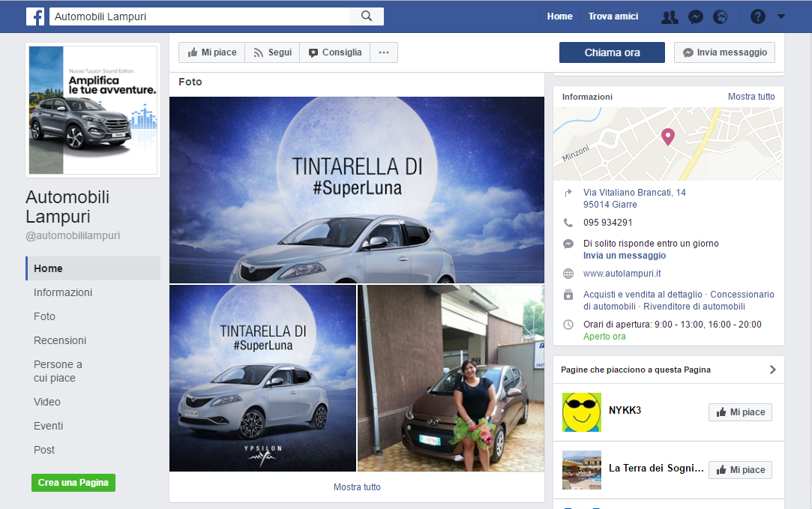Open La Terra dei Sogni page name
The image size is (812, 509).
point(656,468)
